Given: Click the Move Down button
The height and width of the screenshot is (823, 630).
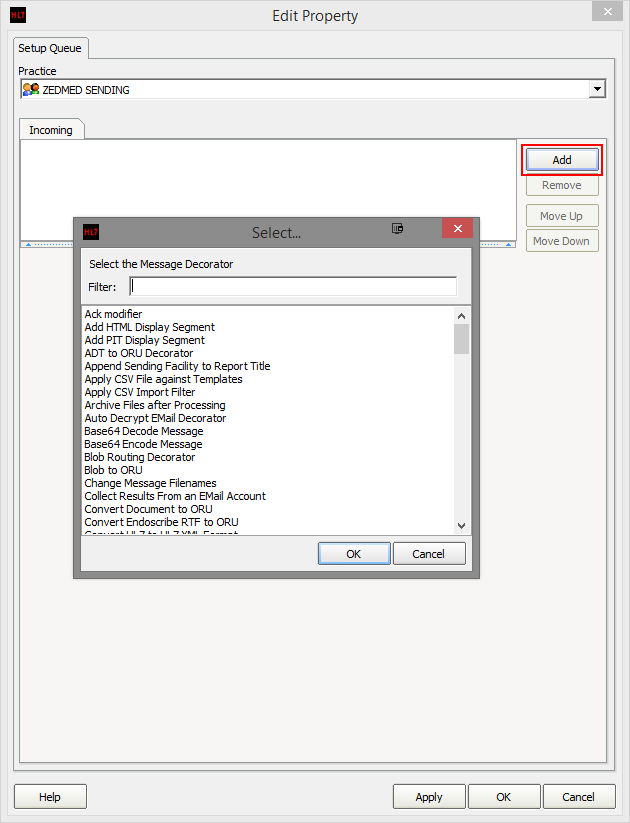Looking at the screenshot, I should point(562,241).
